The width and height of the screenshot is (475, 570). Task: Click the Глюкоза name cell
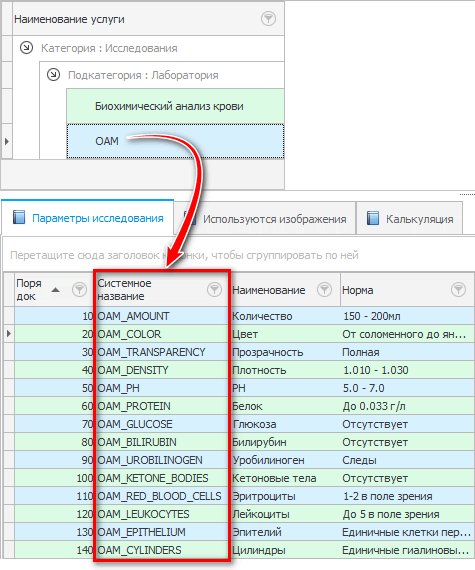point(286,424)
